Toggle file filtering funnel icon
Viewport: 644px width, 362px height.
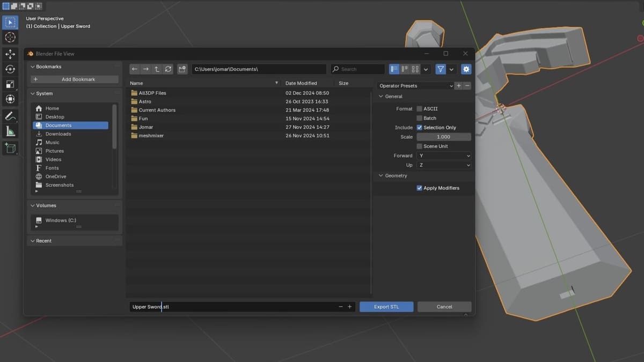coord(441,69)
